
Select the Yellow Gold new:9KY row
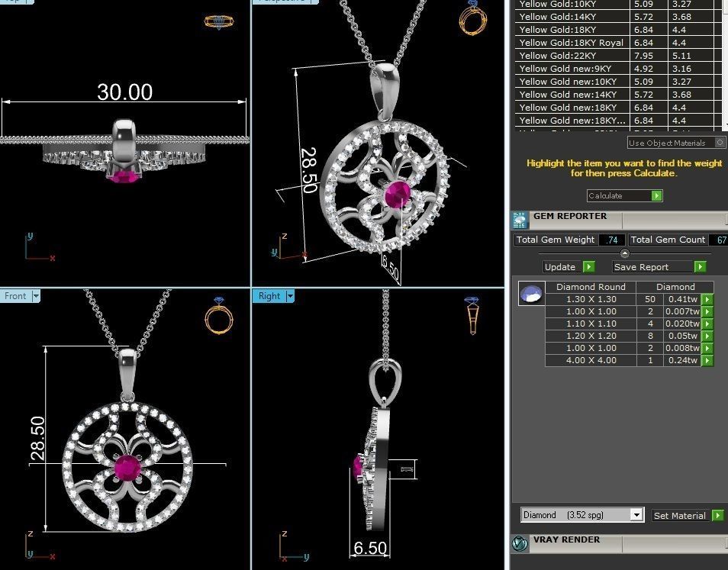pos(618,68)
